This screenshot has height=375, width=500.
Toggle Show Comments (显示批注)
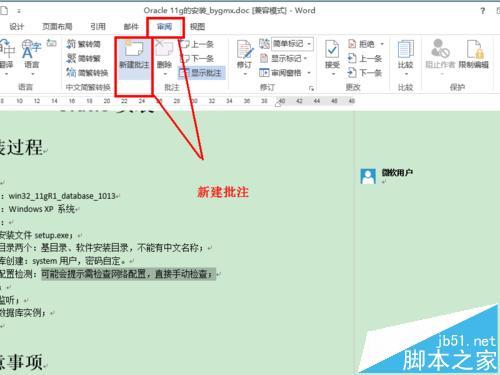tap(201, 73)
